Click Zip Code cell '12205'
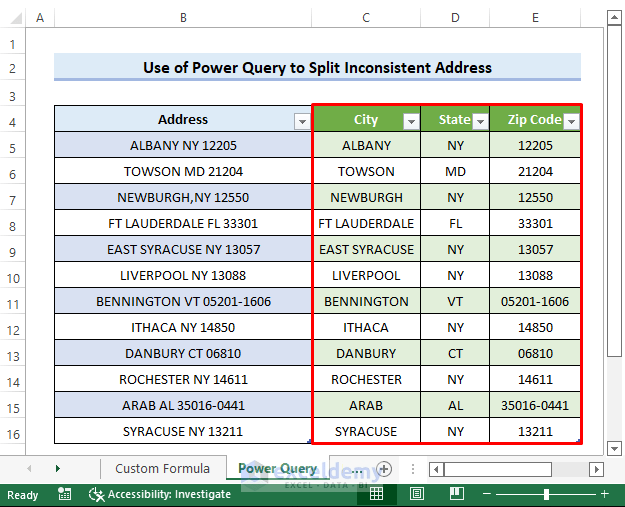Screen dimensions: 625x507 tap(535, 145)
